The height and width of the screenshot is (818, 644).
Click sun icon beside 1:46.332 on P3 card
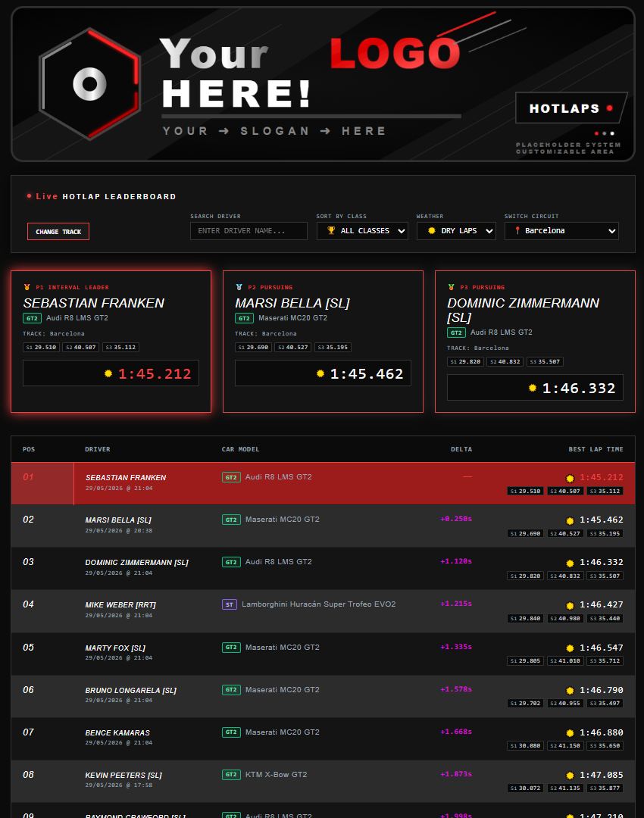pyautogui.click(x=533, y=388)
